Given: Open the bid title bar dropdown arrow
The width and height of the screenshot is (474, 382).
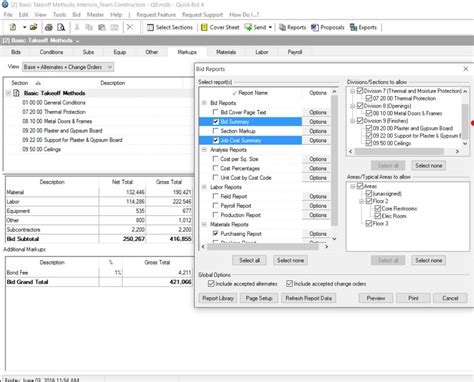Looking at the screenshot, I should pos(78,41).
